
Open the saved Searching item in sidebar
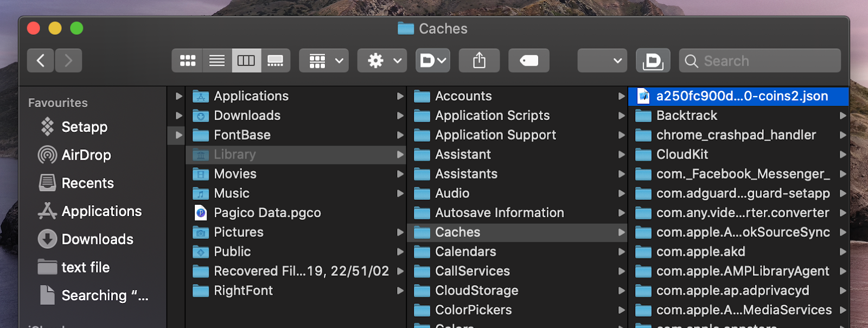click(93, 295)
